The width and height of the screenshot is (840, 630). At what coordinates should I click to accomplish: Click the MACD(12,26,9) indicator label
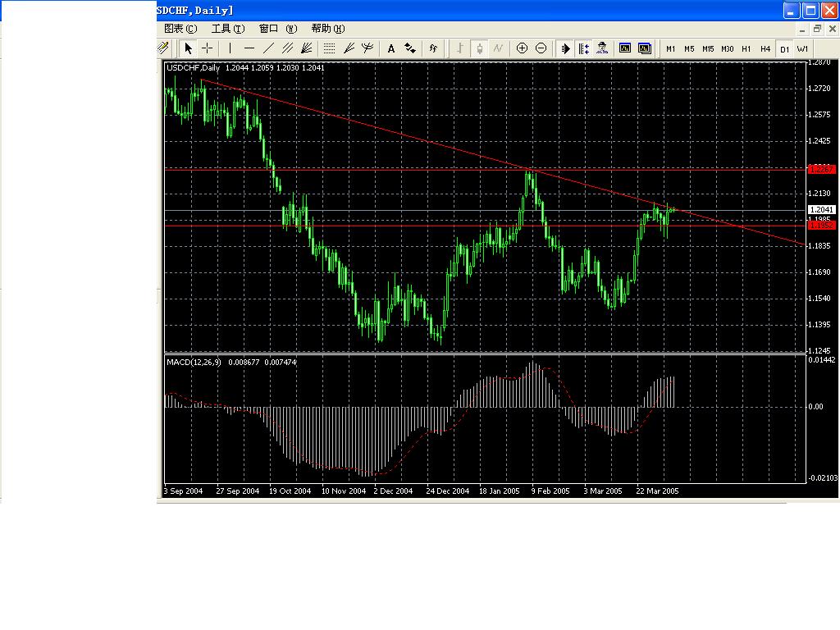[194, 362]
